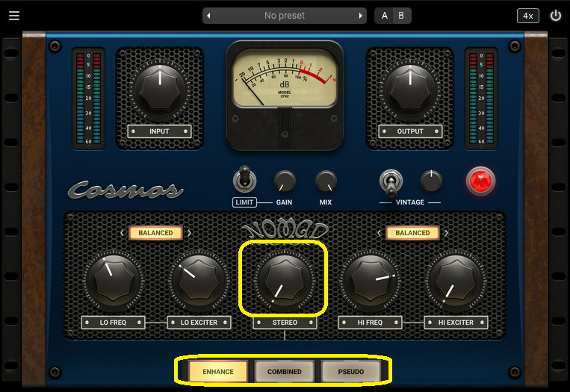Click the small GAIN knob

[285, 181]
